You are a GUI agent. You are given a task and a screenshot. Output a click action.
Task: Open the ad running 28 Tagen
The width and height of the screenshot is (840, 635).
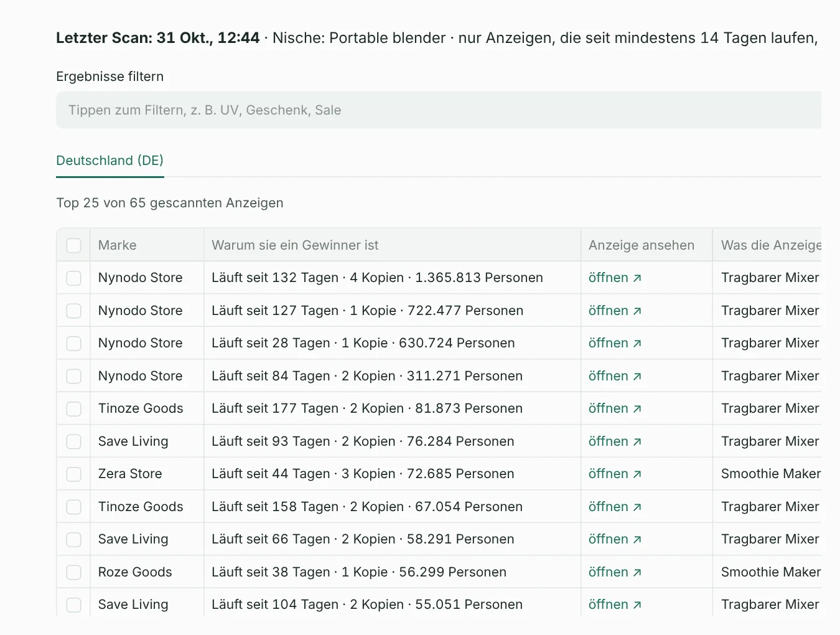point(615,343)
